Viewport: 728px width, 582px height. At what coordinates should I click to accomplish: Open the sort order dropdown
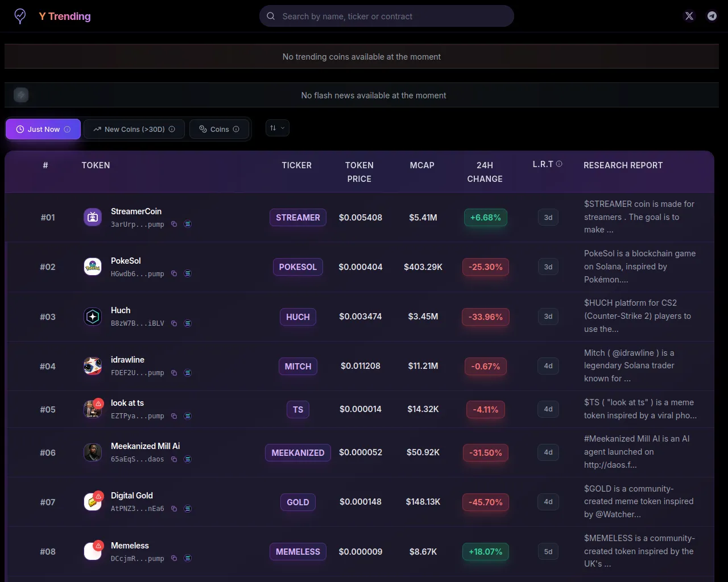(x=277, y=128)
